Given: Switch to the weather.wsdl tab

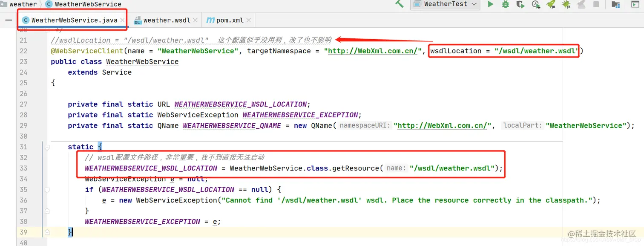Looking at the screenshot, I should [x=167, y=20].
